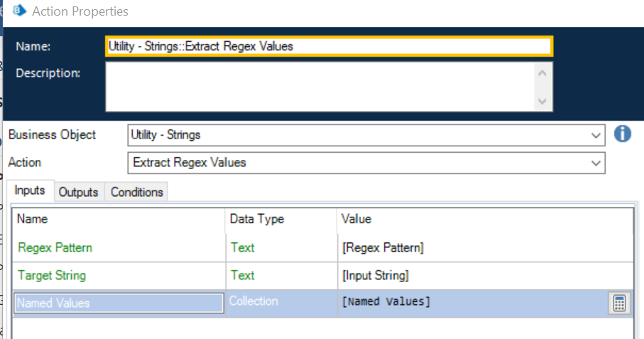644x339 pixels.
Task: Click the blue info icon beside Business Object
Action: pos(622,134)
